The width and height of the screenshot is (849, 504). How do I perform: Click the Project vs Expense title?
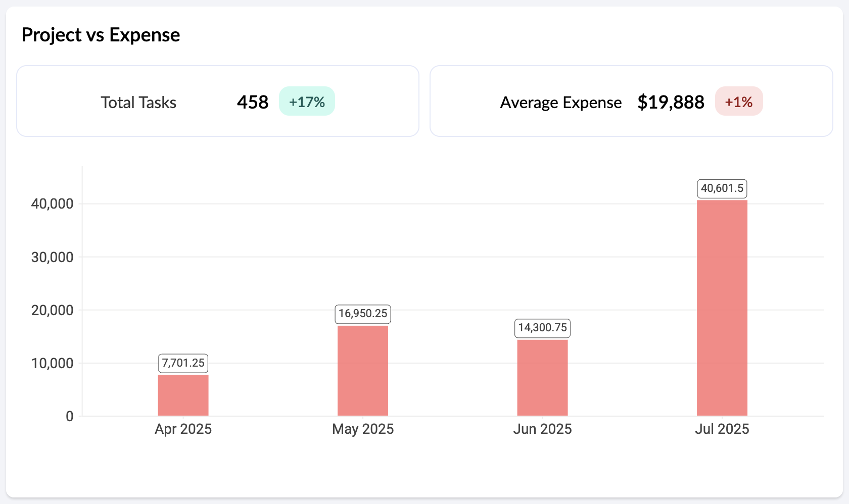101,35
